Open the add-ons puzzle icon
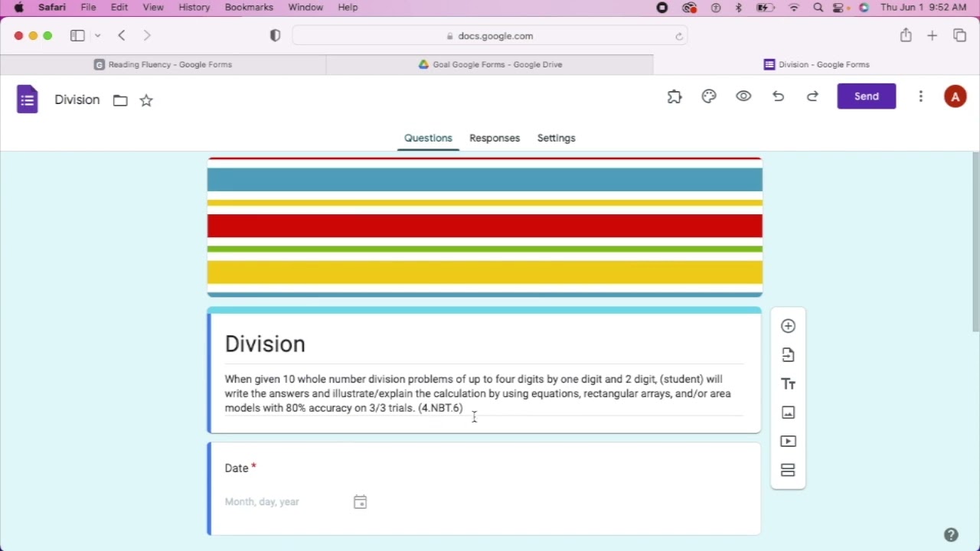The width and height of the screenshot is (980, 551). [675, 96]
